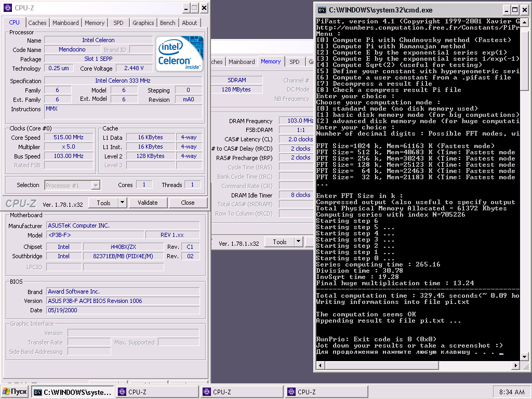Switch to the Caches tab
Screen dimensions: 532x399
pos(37,23)
